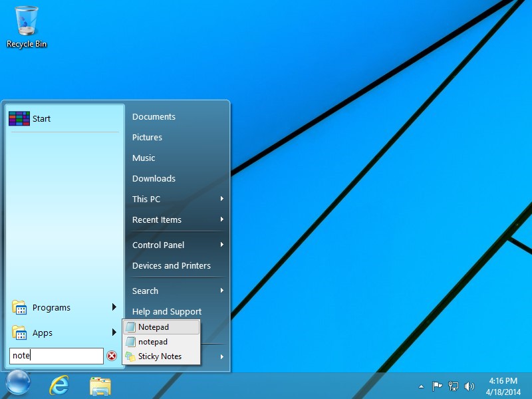The height and width of the screenshot is (399, 532).
Task: Click the capitalized Notepad result icon
Action: click(x=130, y=327)
